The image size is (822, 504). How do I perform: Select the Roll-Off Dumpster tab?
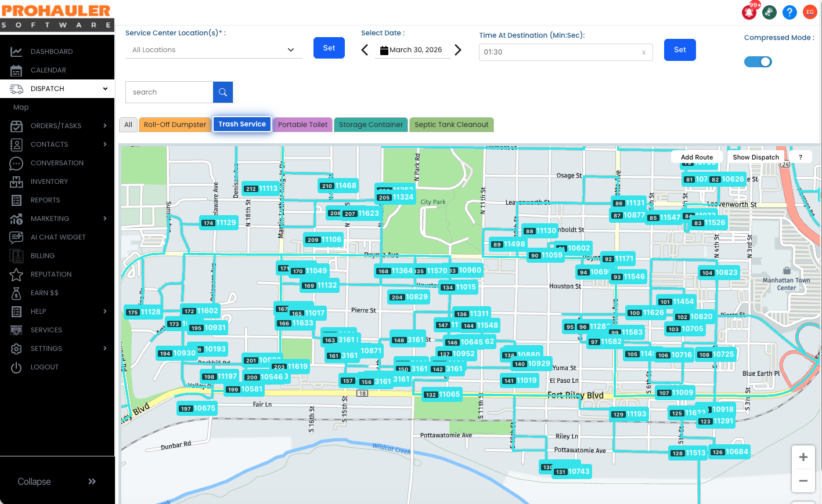pyautogui.click(x=175, y=125)
